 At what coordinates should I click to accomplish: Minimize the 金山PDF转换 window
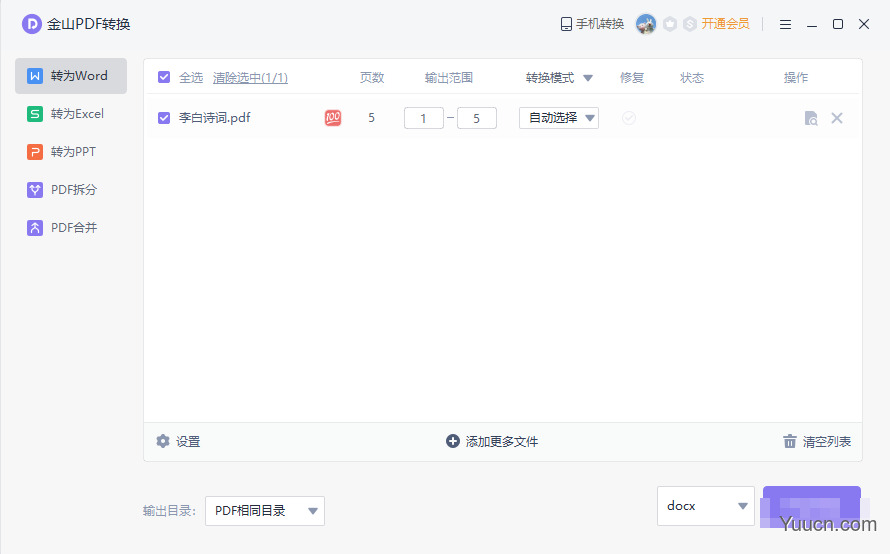pos(812,24)
